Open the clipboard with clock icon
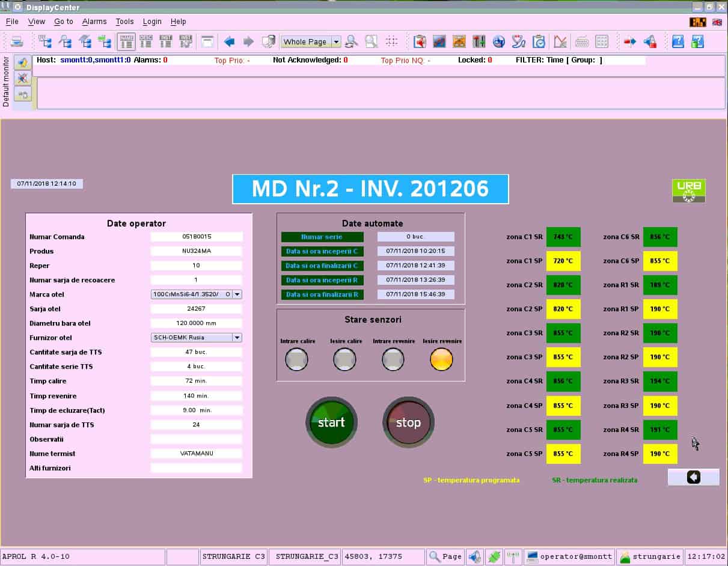 pyautogui.click(x=539, y=41)
